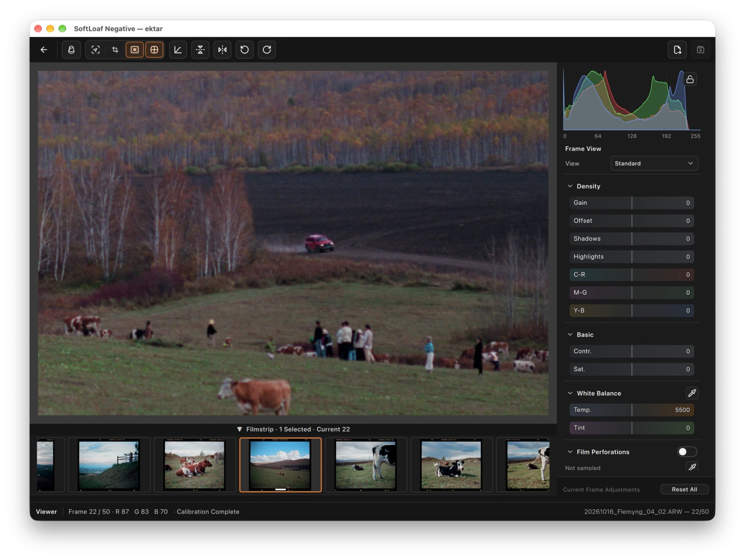Select the resting brown cows thumbnail

[x=195, y=465]
